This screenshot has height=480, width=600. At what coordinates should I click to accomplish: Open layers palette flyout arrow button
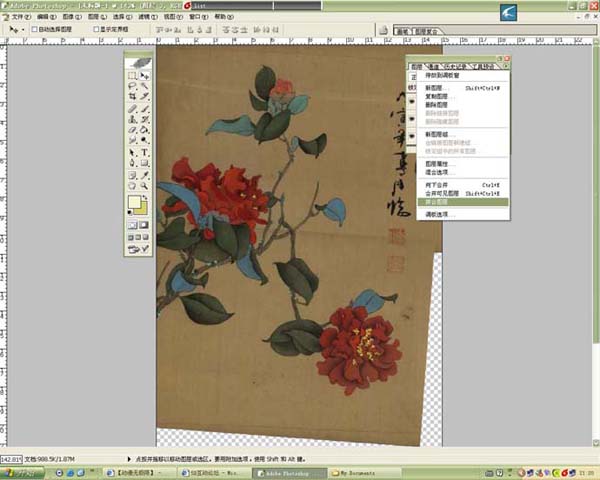[x=506, y=67]
